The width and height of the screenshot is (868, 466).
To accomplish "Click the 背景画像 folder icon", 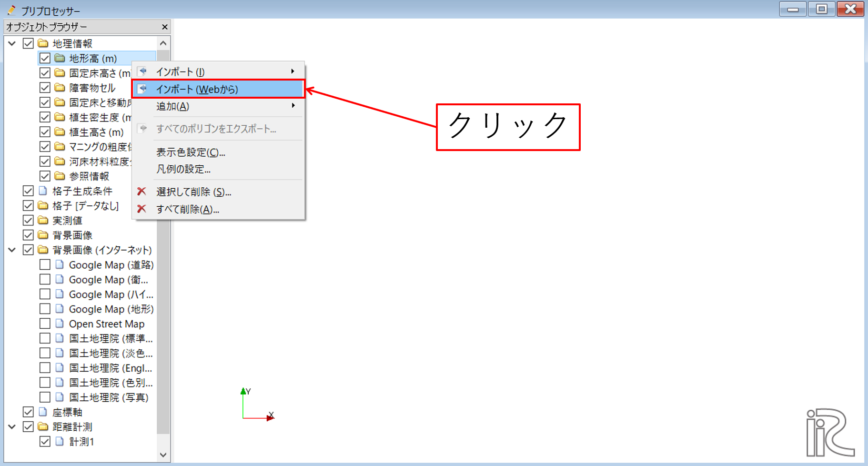I will (43, 235).
